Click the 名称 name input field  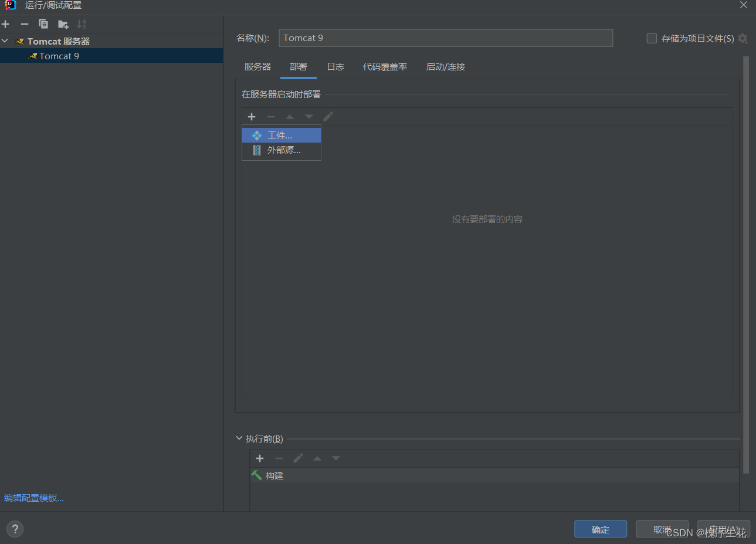tap(446, 38)
